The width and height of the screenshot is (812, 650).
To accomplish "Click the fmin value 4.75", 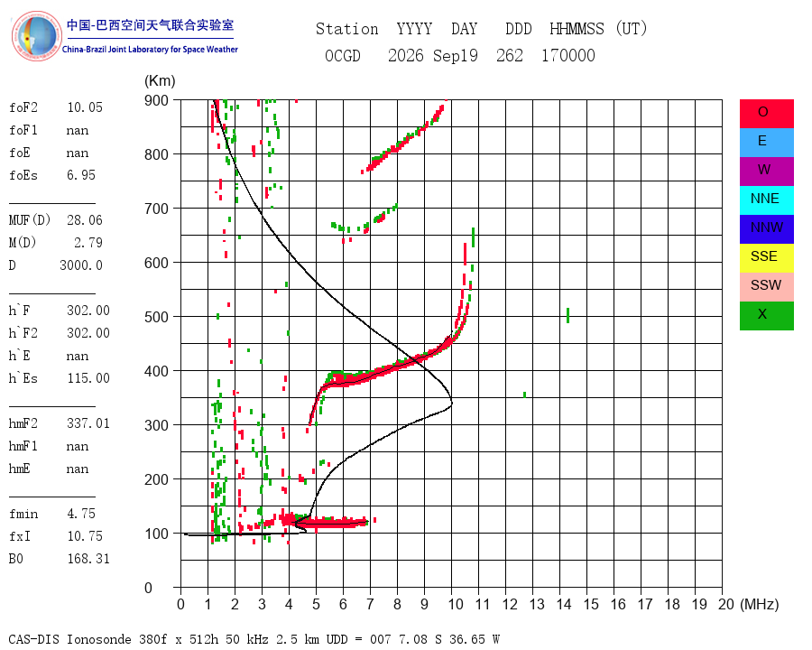I will pyautogui.click(x=81, y=514).
